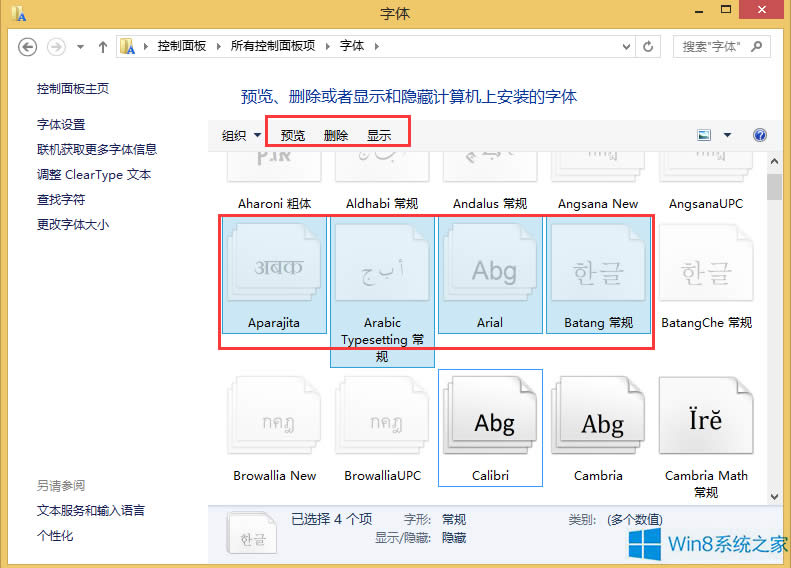The image size is (791, 568).
Task: Open 控制面板主页 link
Action: [73, 89]
